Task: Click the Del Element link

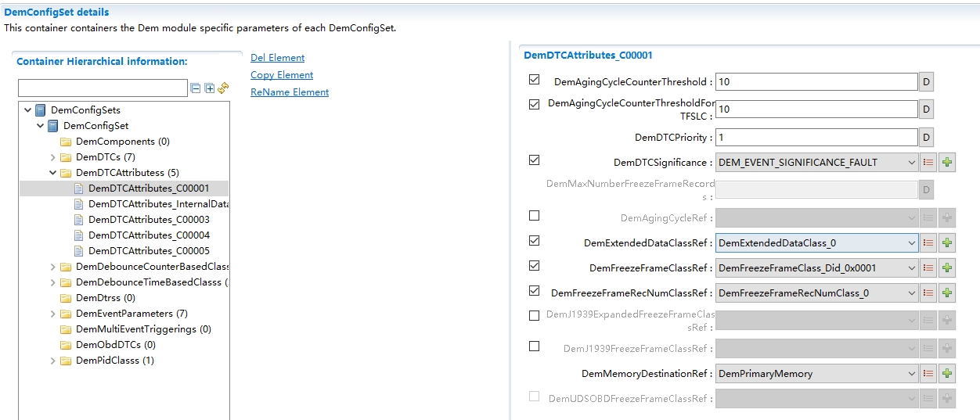Action: point(277,58)
